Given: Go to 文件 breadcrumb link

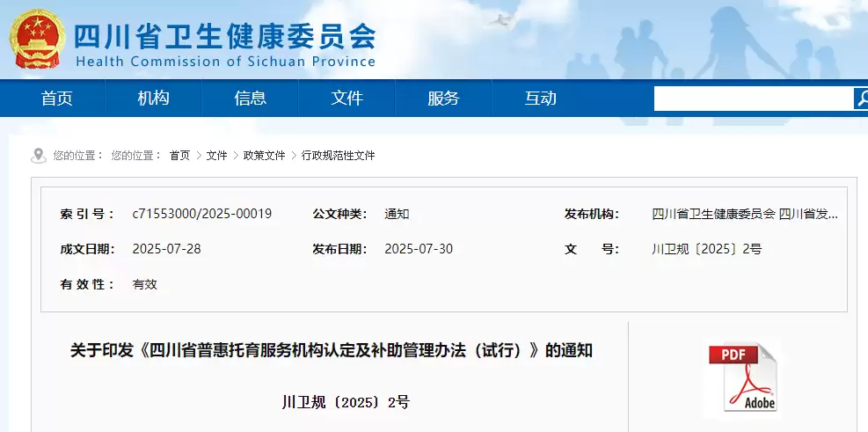Looking at the screenshot, I should (216, 156).
